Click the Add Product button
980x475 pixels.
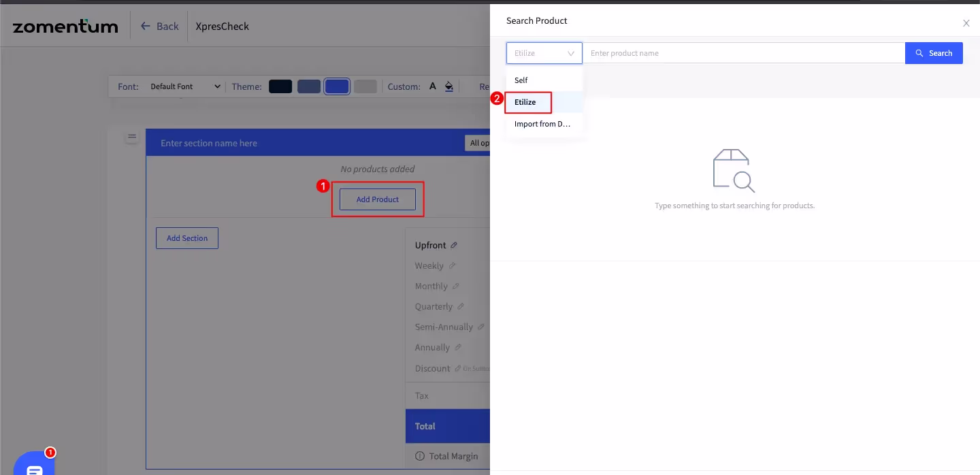coord(378,199)
